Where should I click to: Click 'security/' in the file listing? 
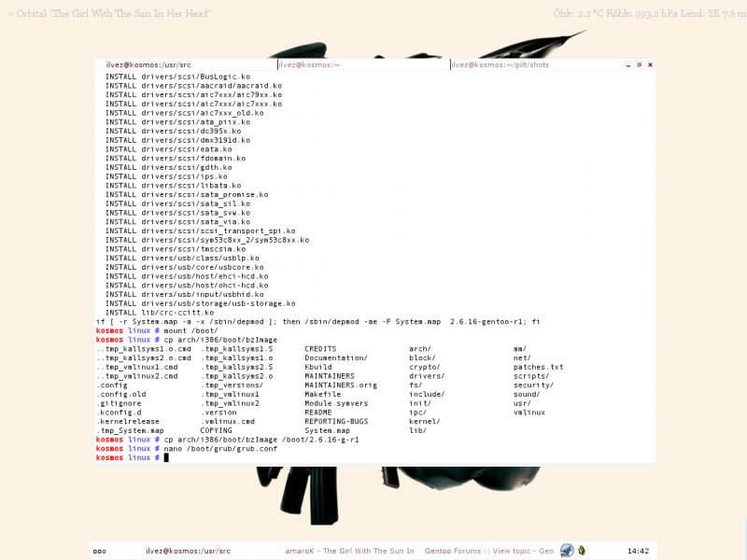coord(533,385)
